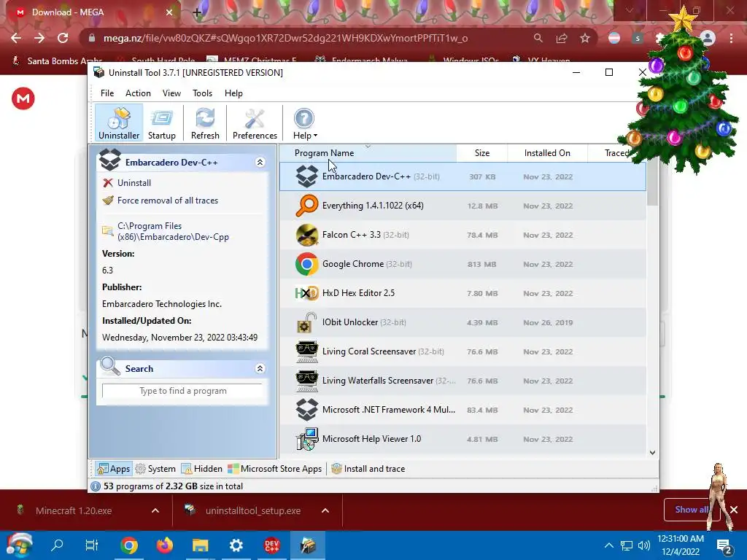
Task: Reload the MEGA page in Chrome
Action: point(63,38)
